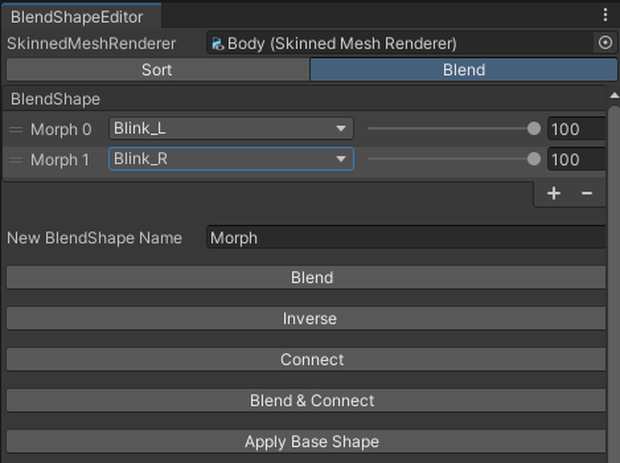The width and height of the screenshot is (620, 463).
Task: Click the Blend & Connect button
Action: click(306, 401)
